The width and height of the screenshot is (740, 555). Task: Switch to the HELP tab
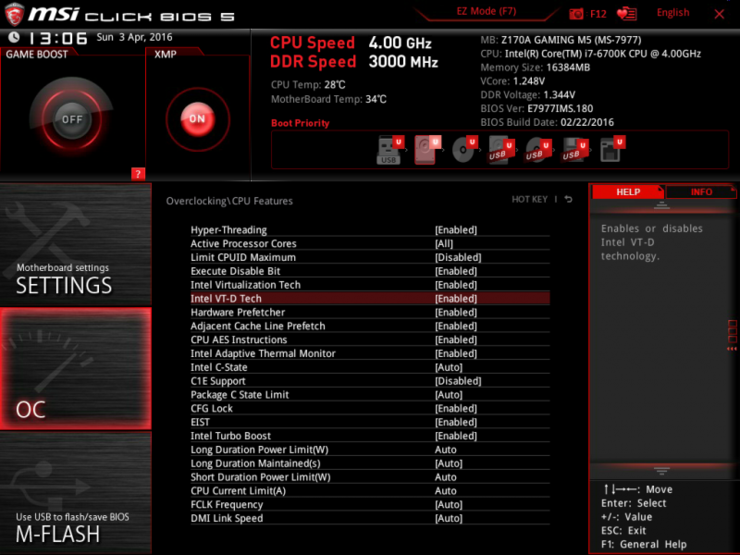[628, 192]
